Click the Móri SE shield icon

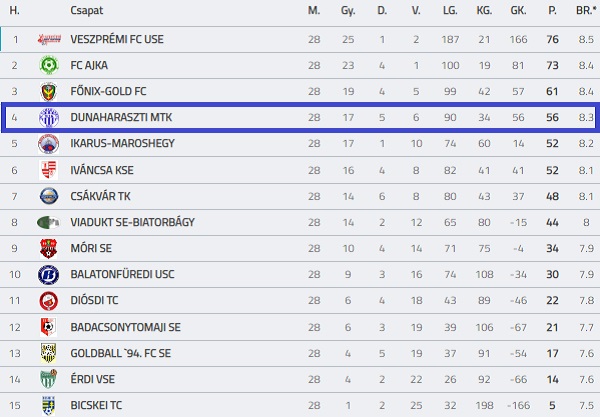click(48, 248)
